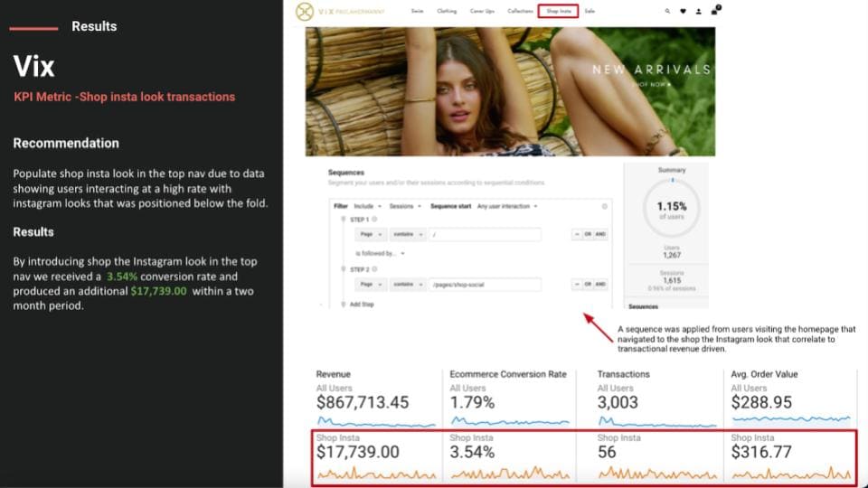Open the Cover Ups menu item

482,11
